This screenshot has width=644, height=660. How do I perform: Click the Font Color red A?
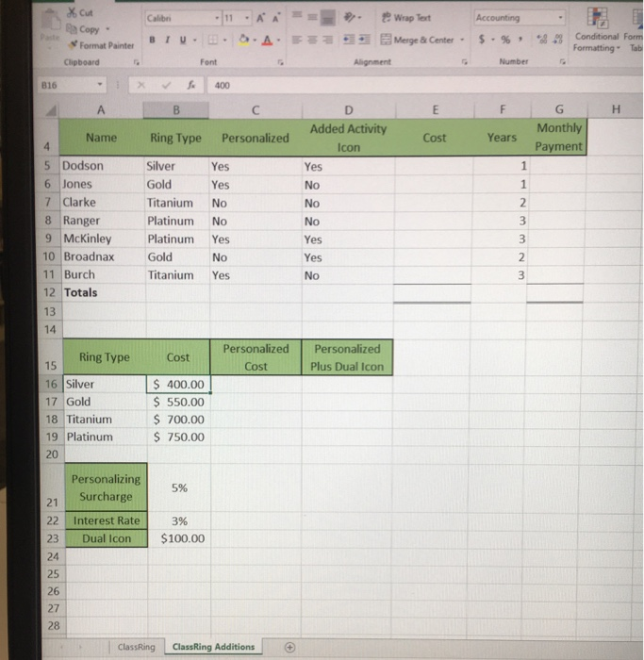coord(267,40)
